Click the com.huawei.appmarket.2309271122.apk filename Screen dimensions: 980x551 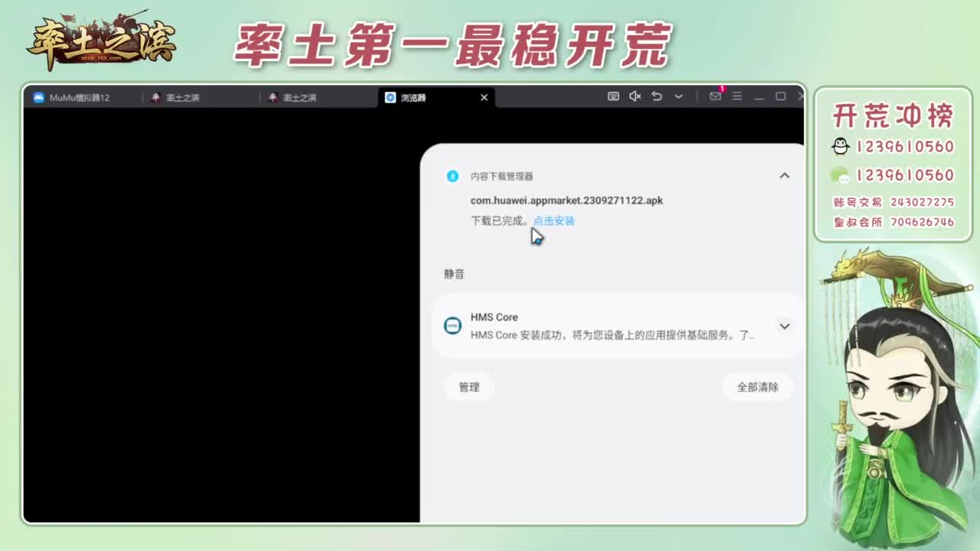tap(567, 201)
